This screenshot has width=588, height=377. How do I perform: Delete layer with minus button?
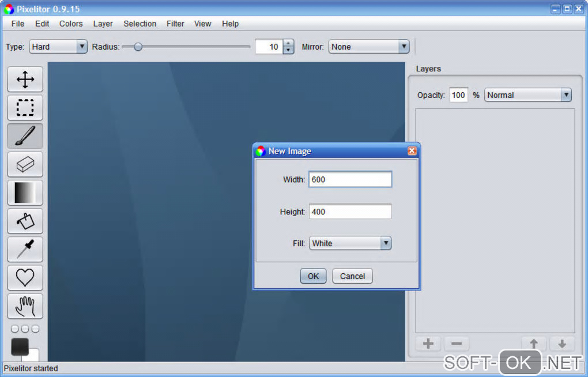(457, 344)
